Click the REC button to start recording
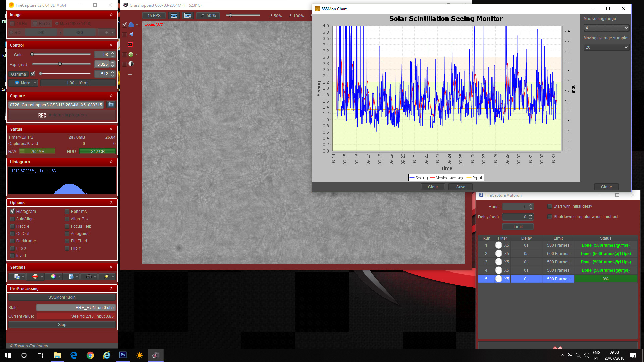Image resolution: width=644 pixels, height=362 pixels. pyautogui.click(x=42, y=115)
